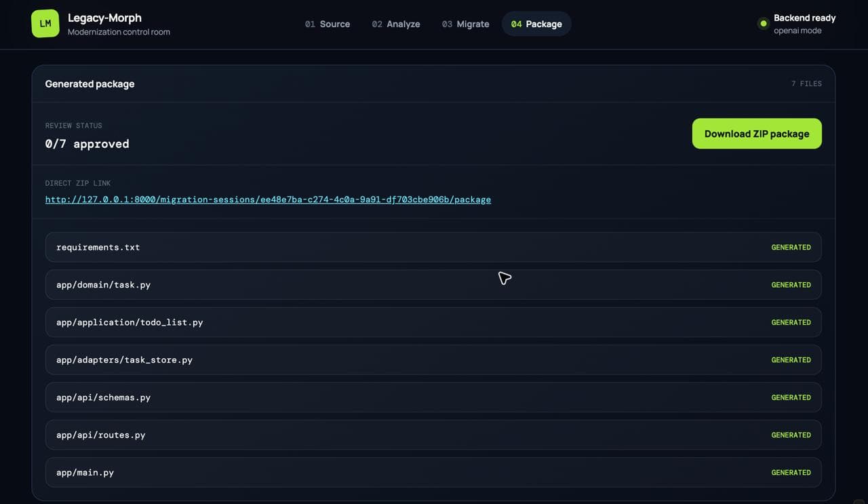868x504 pixels.
Task: Open the 03 Migrate step
Action: coord(466,24)
